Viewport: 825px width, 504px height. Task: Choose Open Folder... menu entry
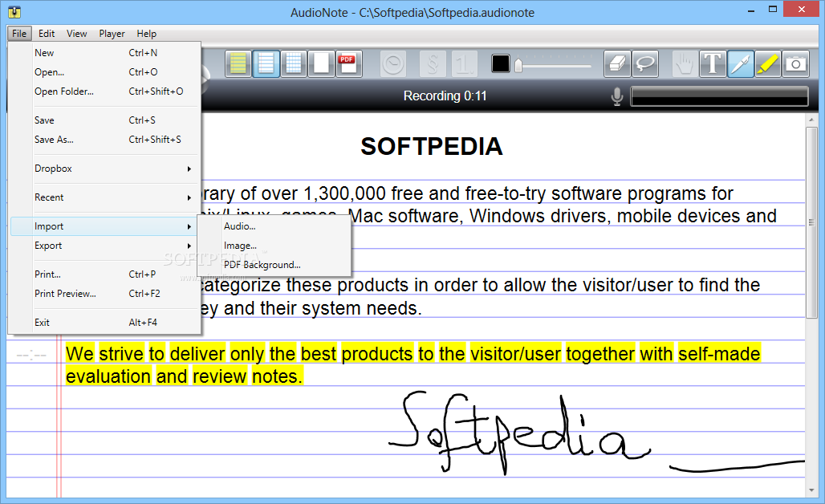pyautogui.click(x=105, y=91)
